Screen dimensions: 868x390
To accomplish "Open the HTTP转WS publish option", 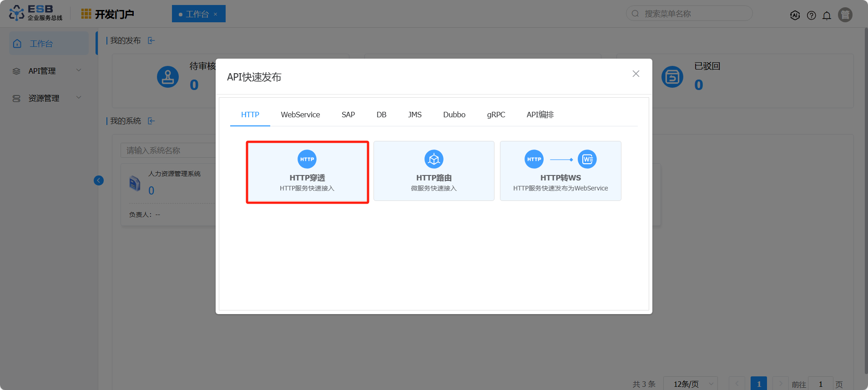I will pyautogui.click(x=560, y=171).
